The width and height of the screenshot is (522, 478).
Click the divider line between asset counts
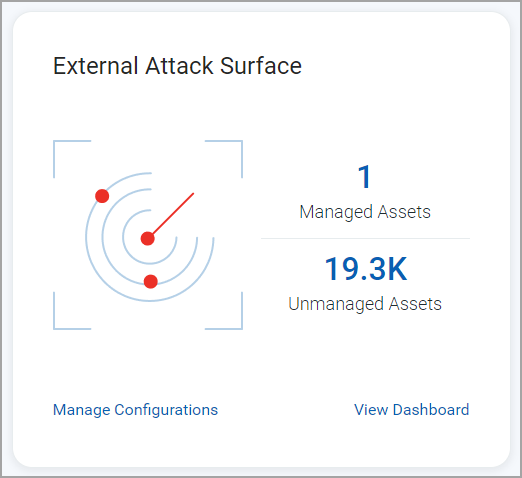[x=365, y=238]
